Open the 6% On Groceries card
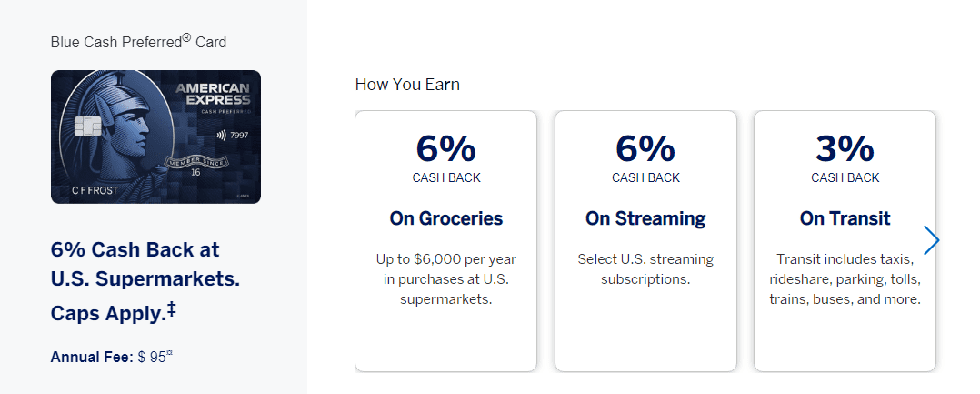Screen dimensions: 980x394 tap(445, 241)
